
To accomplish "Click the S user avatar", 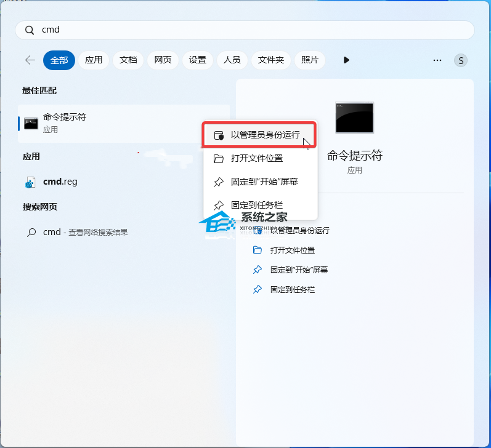I will (461, 60).
